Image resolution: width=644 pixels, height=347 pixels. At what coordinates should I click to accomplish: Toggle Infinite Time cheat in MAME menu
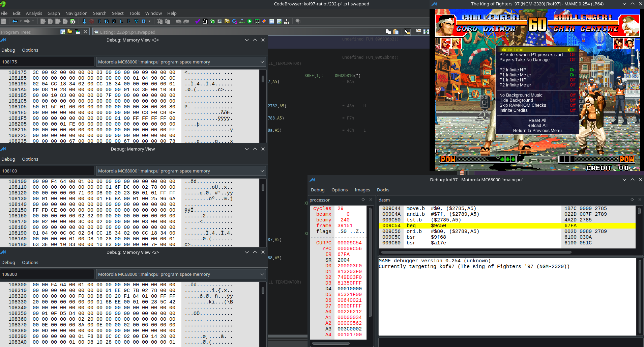point(537,50)
